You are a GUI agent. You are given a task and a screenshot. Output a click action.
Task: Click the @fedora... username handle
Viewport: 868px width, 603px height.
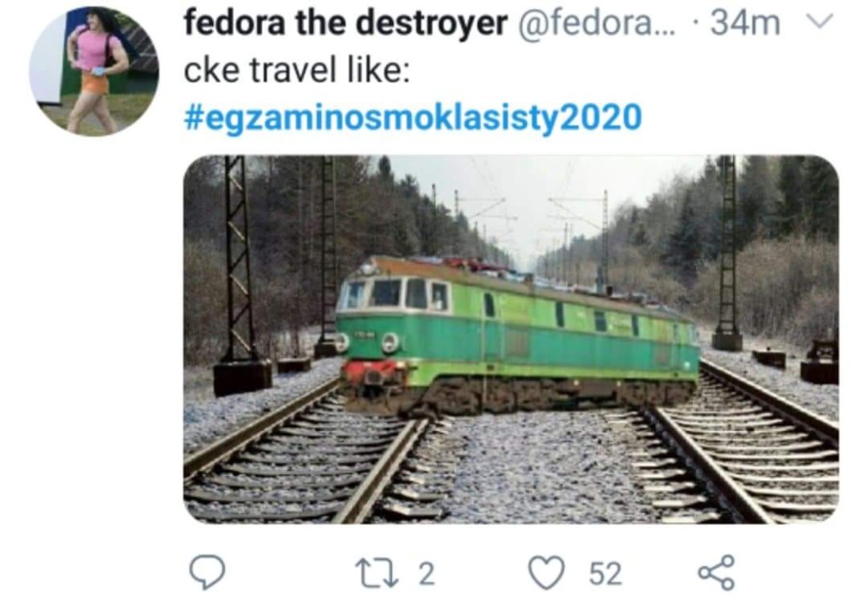pyautogui.click(x=597, y=23)
